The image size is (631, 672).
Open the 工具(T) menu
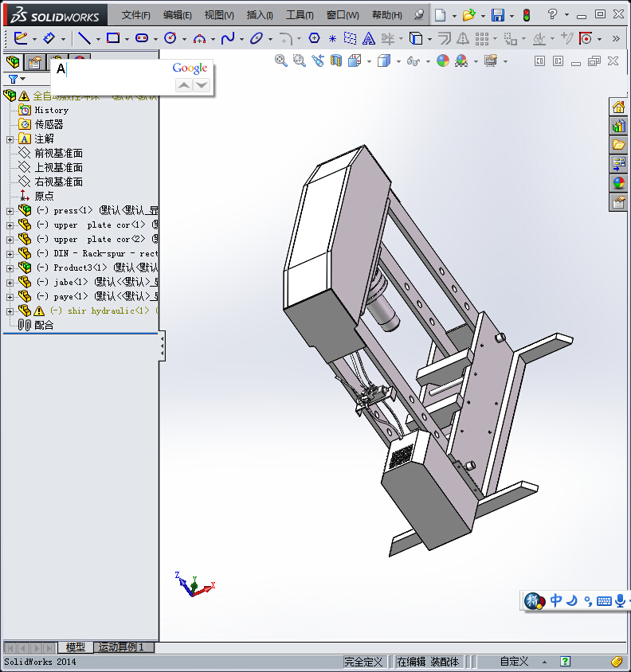[x=300, y=15]
